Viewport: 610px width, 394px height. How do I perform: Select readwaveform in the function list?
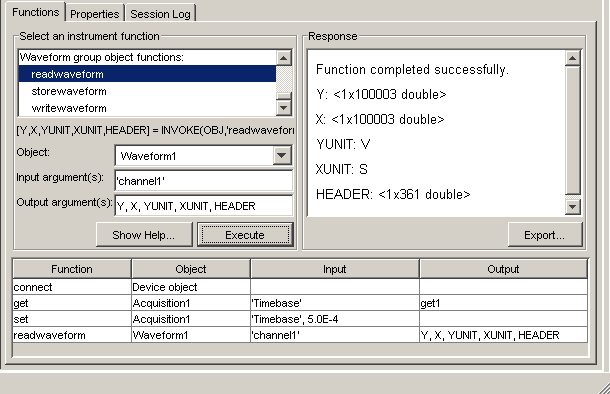147,74
